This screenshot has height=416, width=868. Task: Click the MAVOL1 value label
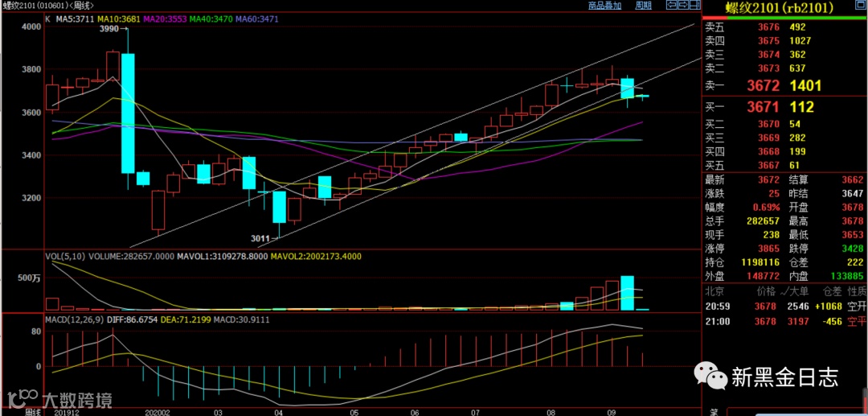tap(222, 257)
